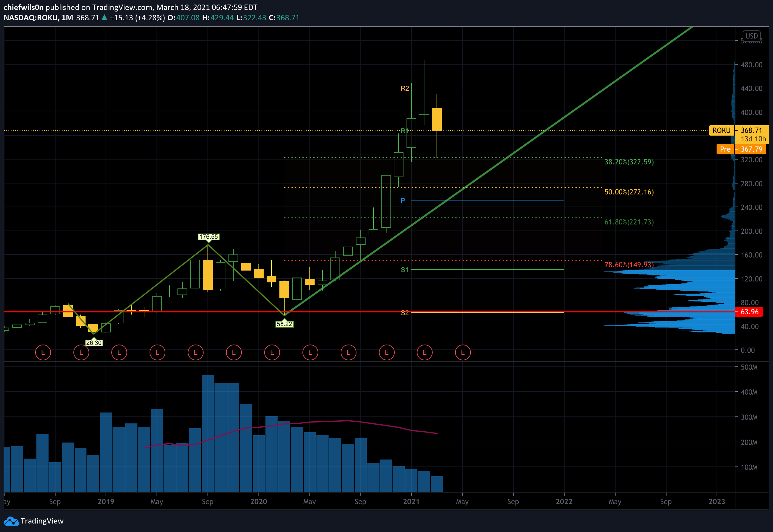The image size is (773, 532).
Task: Click the R2 pivot label
Action: 405,88
